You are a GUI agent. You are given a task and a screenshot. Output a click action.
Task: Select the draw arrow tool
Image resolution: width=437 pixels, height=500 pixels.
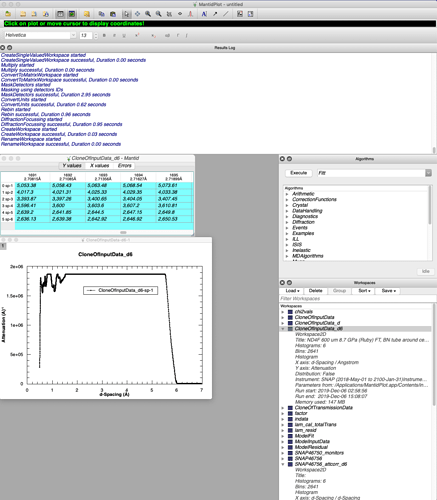tap(215, 14)
